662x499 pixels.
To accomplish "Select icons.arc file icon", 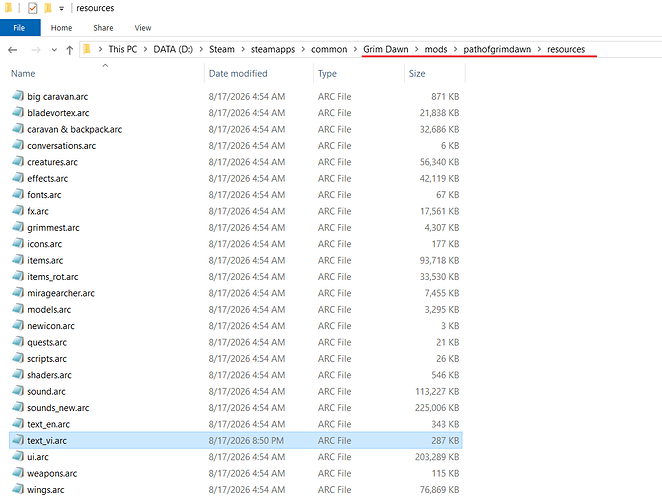I will pyautogui.click(x=18, y=243).
